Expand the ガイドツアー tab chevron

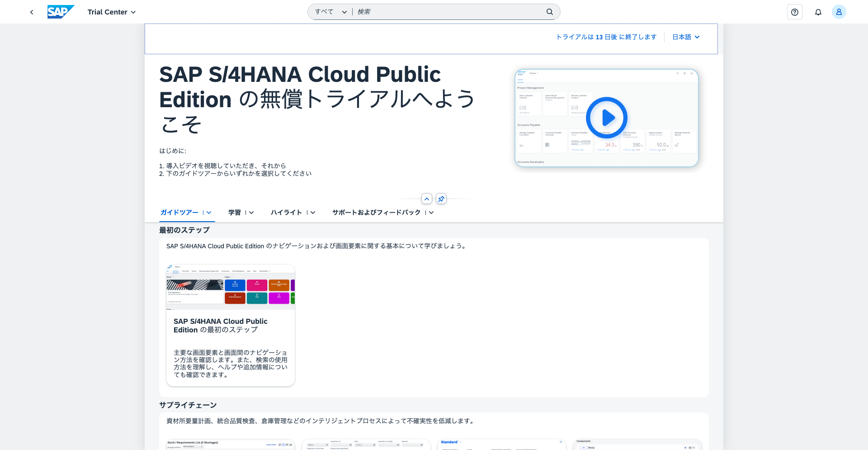pos(209,213)
